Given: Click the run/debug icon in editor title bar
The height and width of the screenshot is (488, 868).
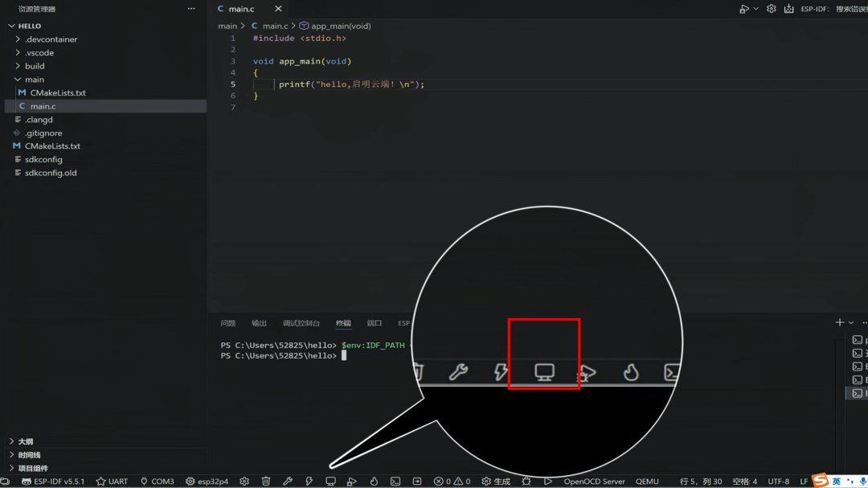Looking at the screenshot, I should [744, 9].
